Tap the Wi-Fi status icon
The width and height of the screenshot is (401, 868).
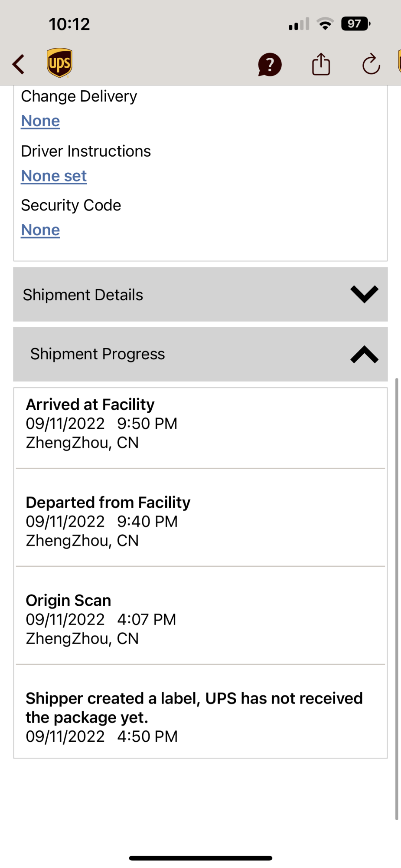click(x=325, y=23)
